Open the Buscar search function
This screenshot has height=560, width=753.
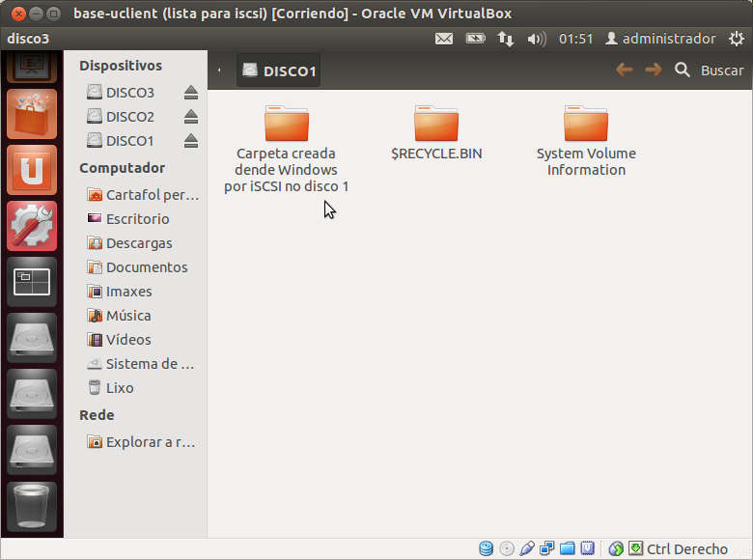[x=709, y=70]
